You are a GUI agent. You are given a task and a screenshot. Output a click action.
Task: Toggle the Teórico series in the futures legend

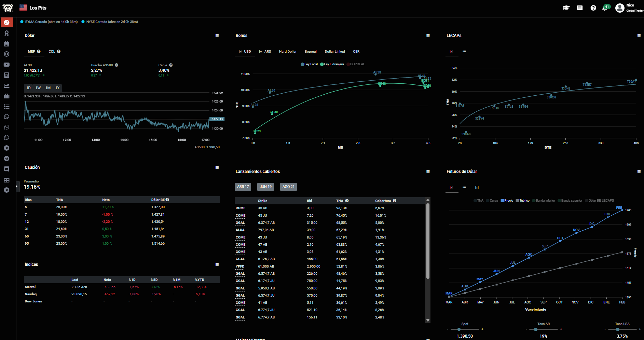(x=522, y=201)
